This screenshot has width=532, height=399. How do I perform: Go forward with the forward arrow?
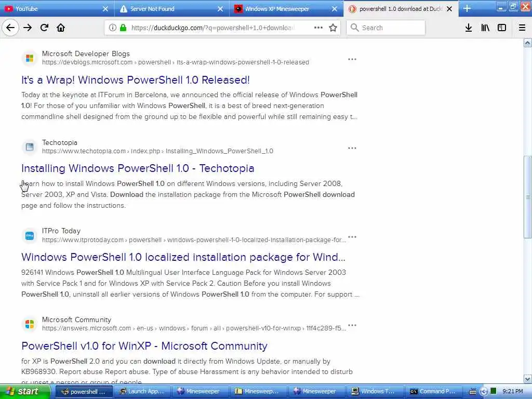tap(28, 28)
